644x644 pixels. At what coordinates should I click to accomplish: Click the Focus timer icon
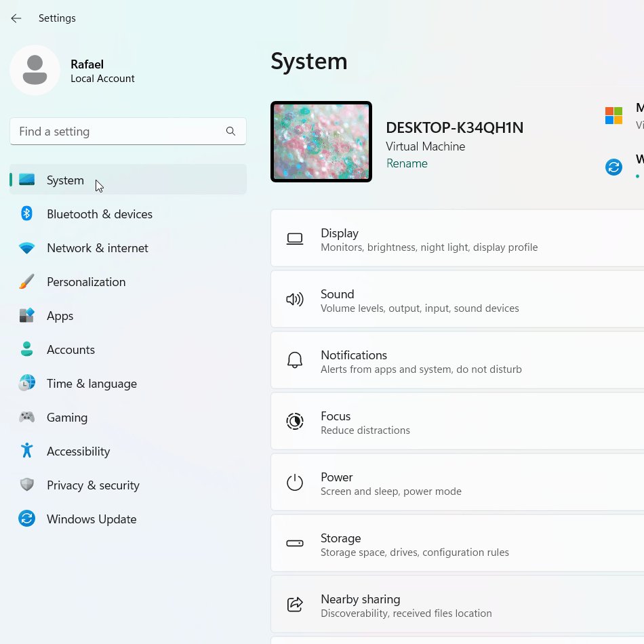294,422
